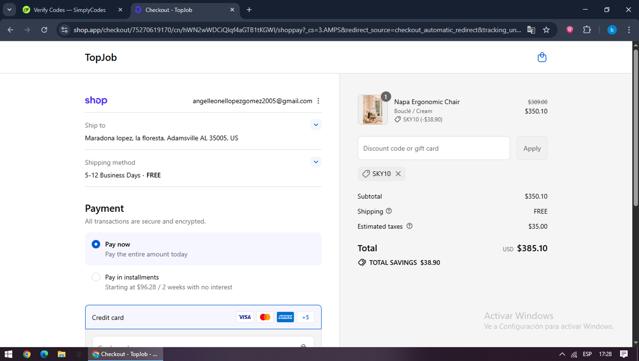This screenshot has width=639, height=361.
Task: Expand the Shipping method section
Action: pyautogui.click(x=315, y=162)
